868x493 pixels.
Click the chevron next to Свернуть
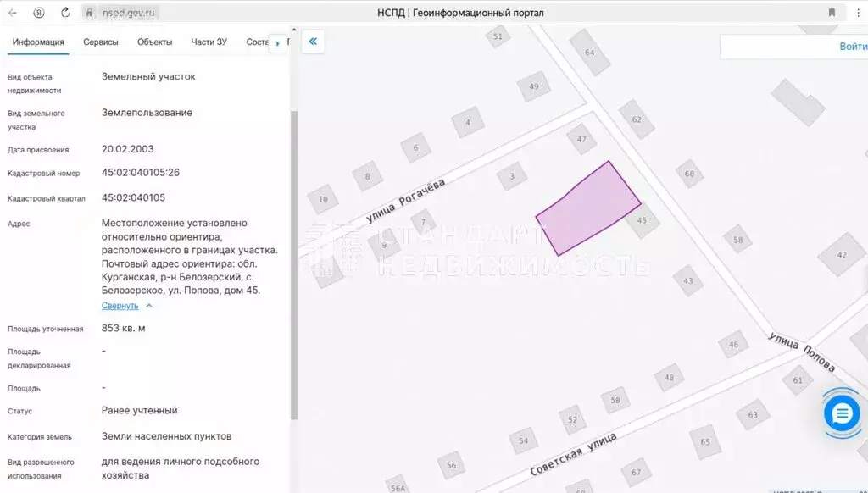[149, 306]
